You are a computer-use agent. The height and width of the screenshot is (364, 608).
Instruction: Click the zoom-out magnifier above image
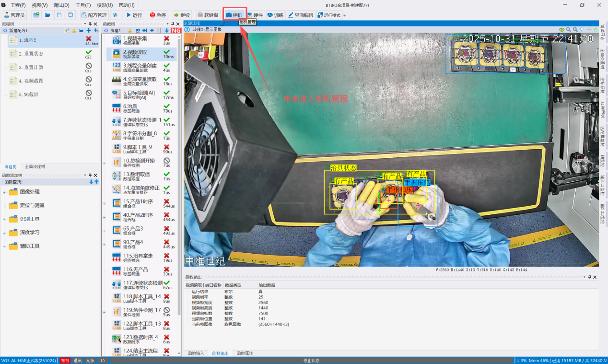coord(575,29)
